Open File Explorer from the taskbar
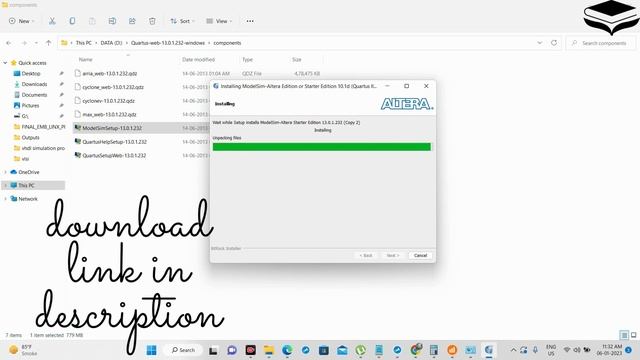The width and height of the screenshot is (640, 360). 269,350
